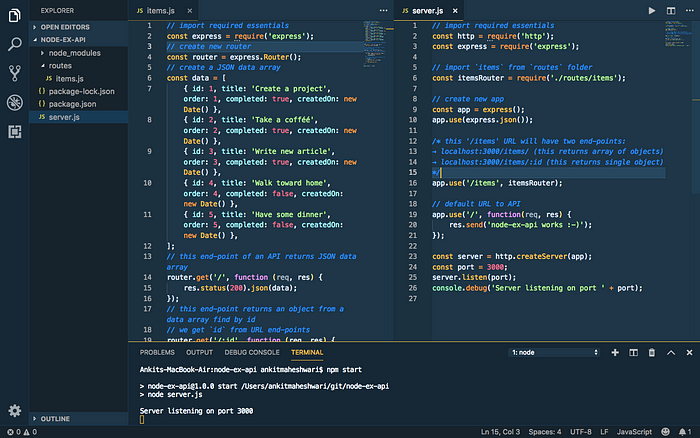
Task: Switch to the OUTPUT panel tab
Action: pyautogui.click(x=199, y=353)
